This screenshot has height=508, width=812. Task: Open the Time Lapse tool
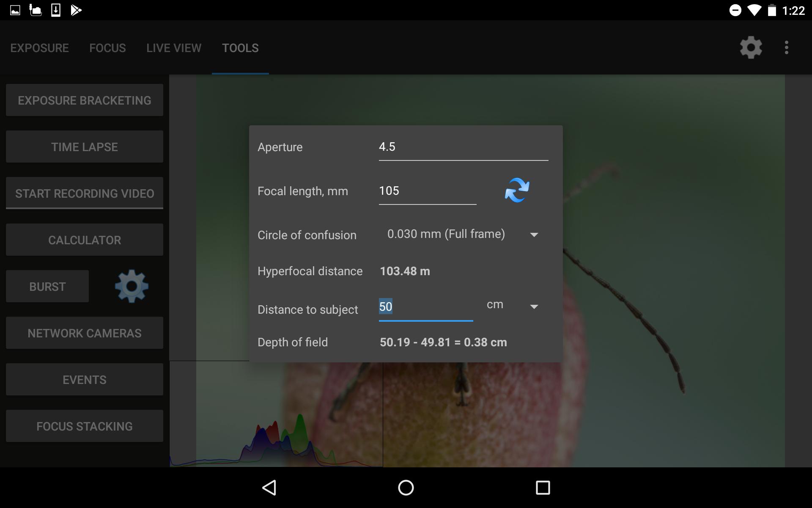pyautogui.click(x=85, y=146)
